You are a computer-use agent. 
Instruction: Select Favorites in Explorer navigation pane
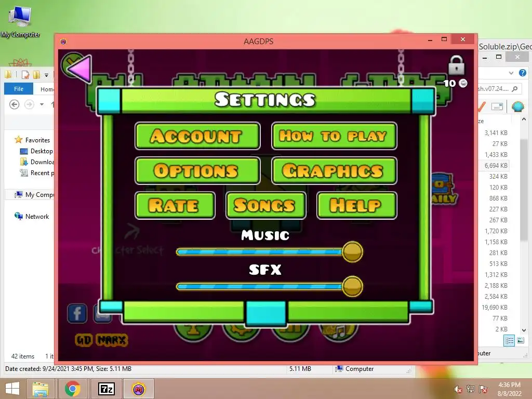(33, 140)
